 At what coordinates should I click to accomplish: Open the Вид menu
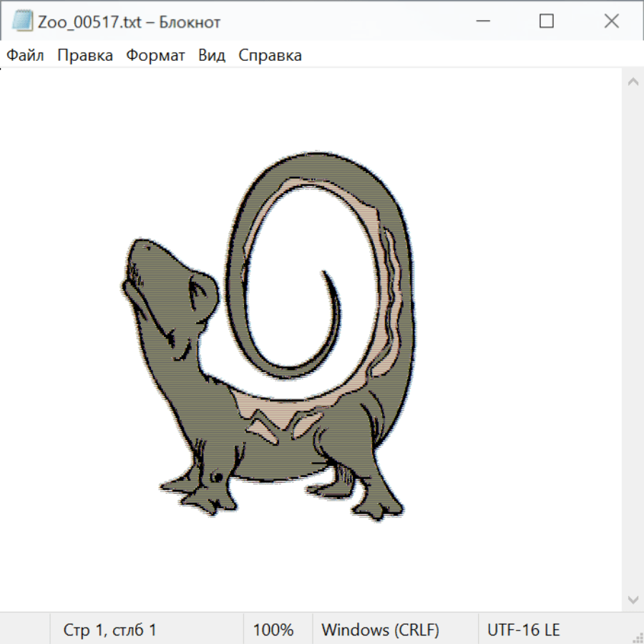[212, 56]
